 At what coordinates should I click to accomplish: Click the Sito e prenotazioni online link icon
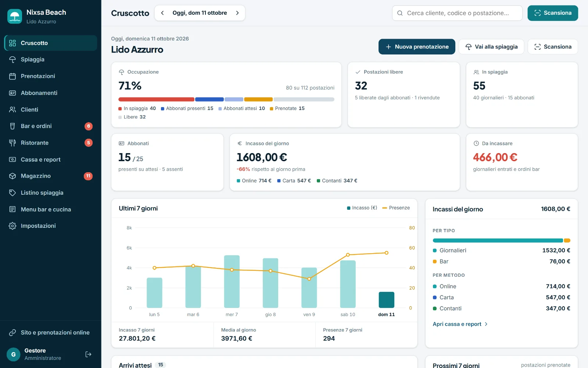pos(12,333)
